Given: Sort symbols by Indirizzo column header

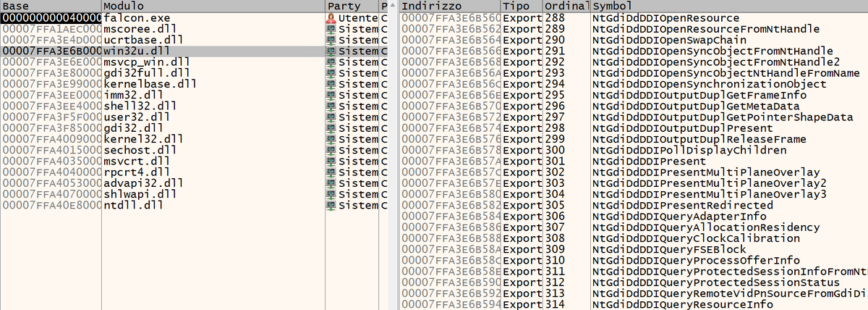Looking at the screenshot, I should click(x=450, y=6).
